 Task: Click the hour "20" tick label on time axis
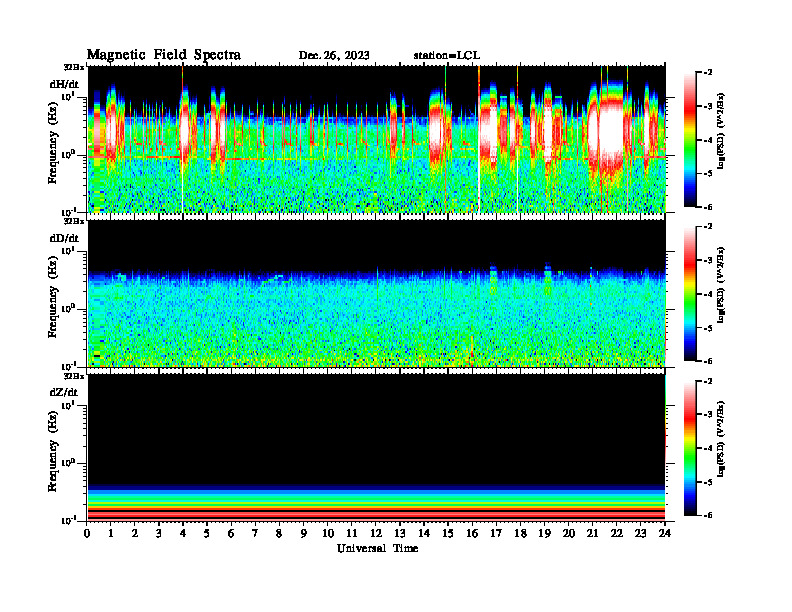tap(569, 534)
